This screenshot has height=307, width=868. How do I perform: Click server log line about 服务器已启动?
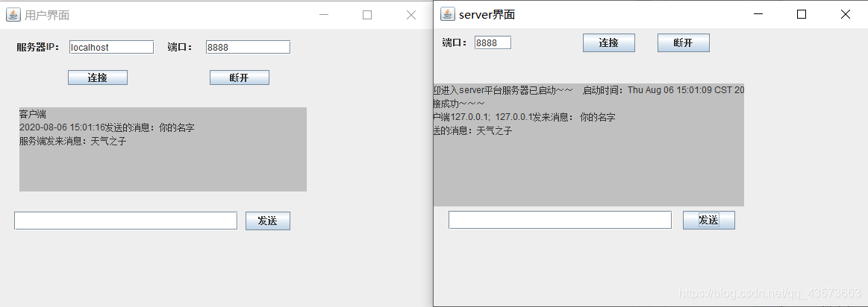pos(588,90)
